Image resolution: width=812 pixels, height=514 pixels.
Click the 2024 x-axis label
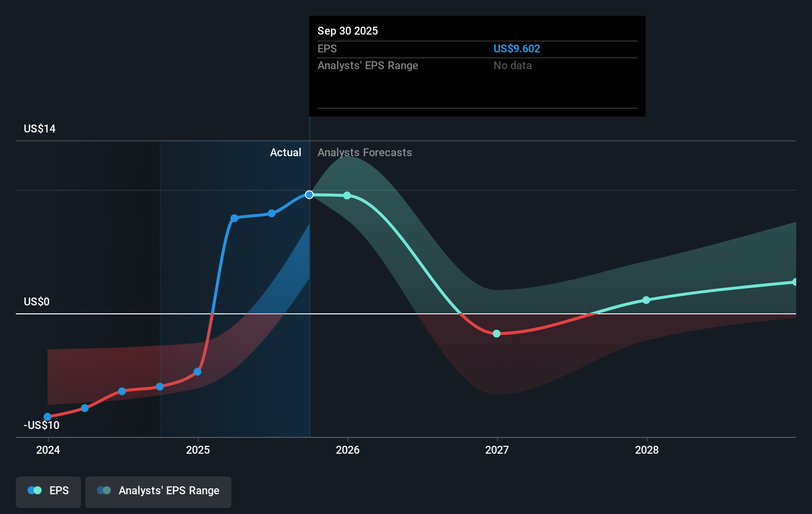[48, 450]
